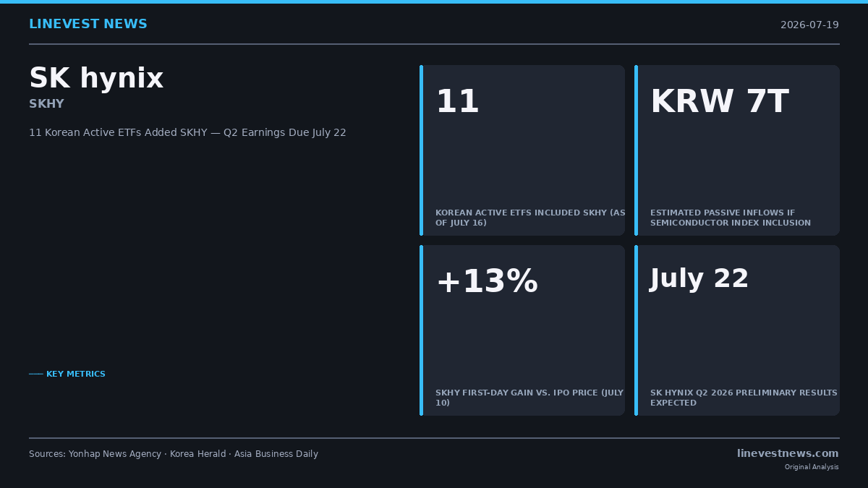Click the SK hynix headline

coord(96,78)
